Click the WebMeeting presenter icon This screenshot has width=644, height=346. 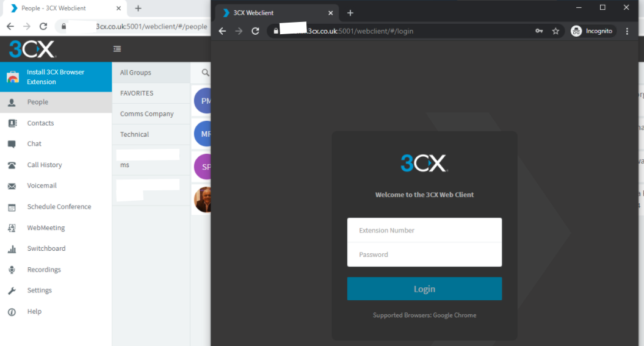(x=12, y=228)
